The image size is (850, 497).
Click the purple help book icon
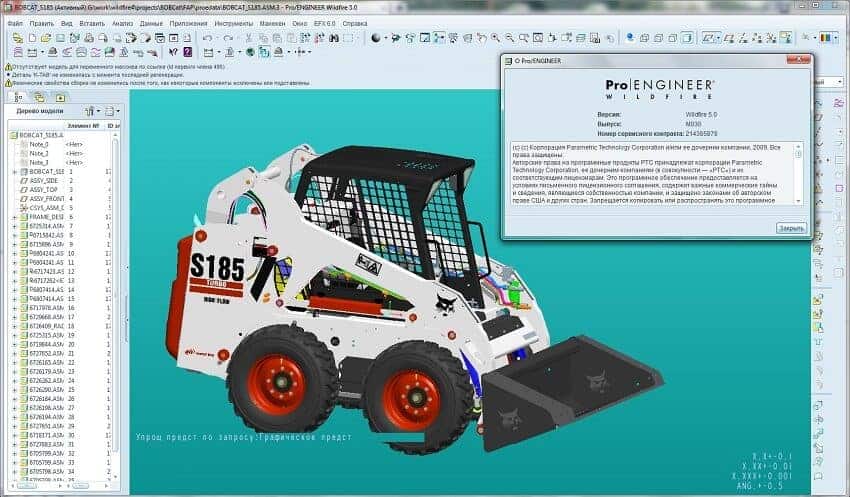188,52
